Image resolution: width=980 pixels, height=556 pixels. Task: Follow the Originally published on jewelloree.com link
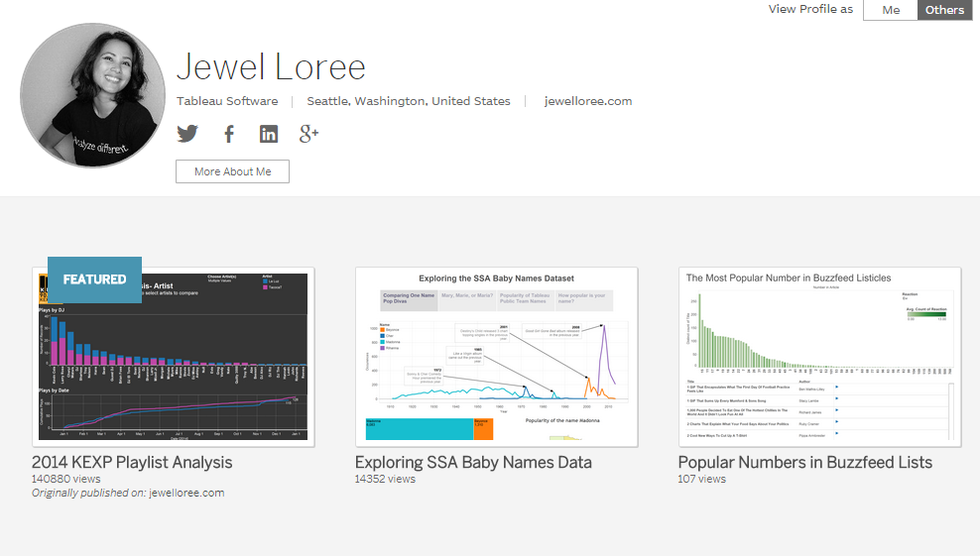pos(186,493)
